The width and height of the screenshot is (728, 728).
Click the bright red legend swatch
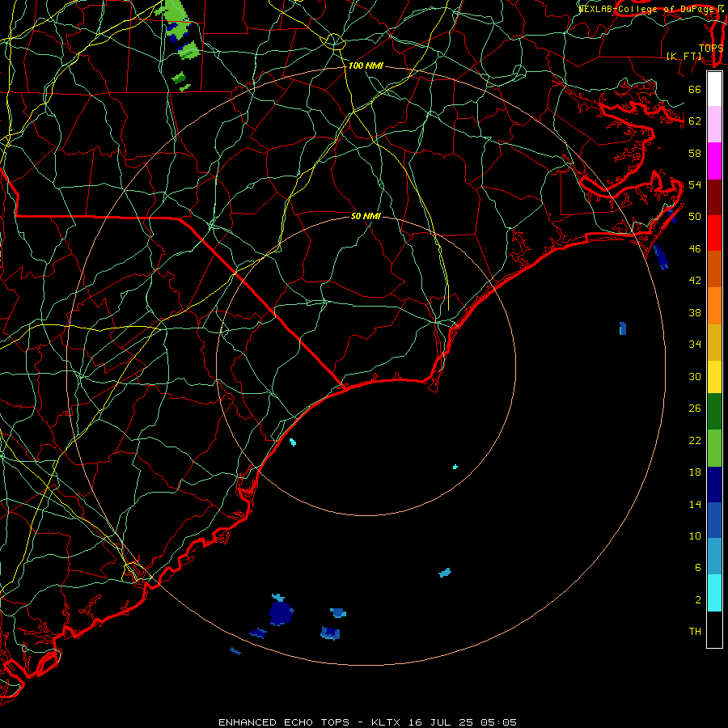(x=714, y=233)
